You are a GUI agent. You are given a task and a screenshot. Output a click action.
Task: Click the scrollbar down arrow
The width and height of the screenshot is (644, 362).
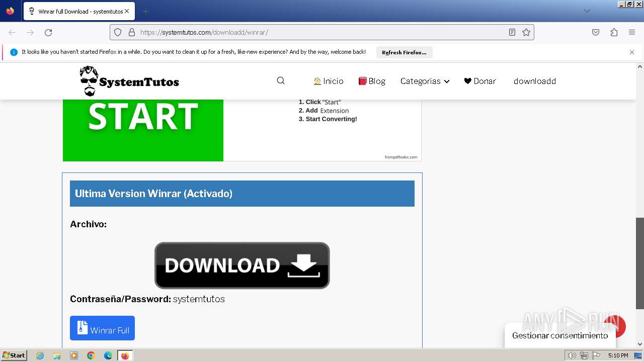coord(640,344)
